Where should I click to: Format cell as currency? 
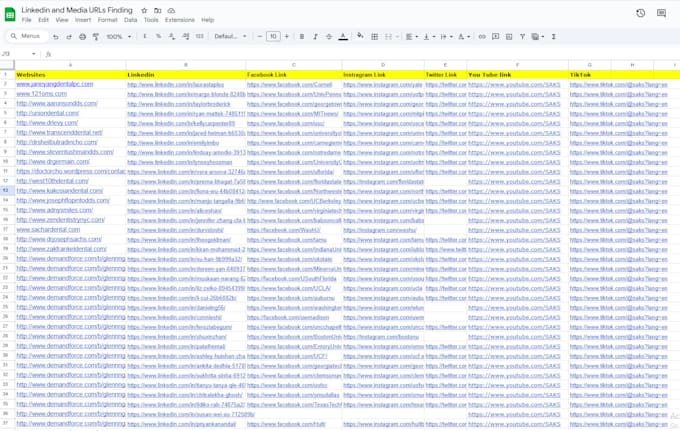tap(145, 36)
